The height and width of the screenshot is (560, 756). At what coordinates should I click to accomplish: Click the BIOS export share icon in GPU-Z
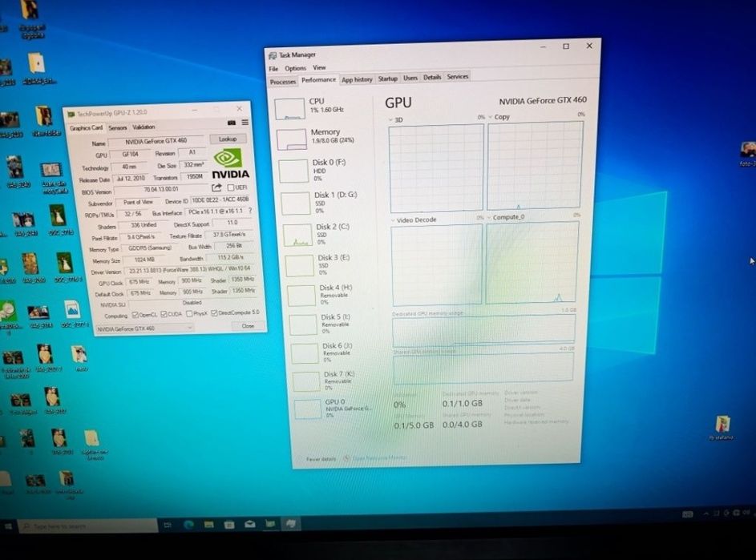[216, 187]
